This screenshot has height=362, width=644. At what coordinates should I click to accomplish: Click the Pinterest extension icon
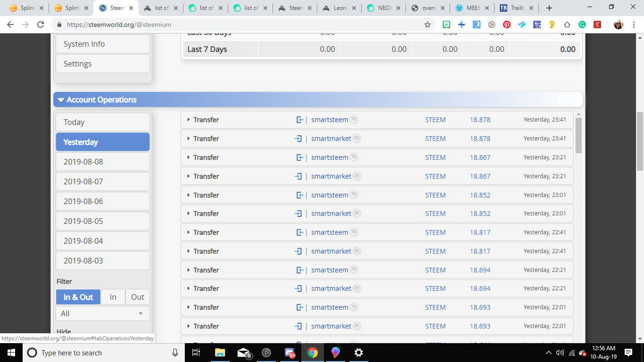point(507,25)
